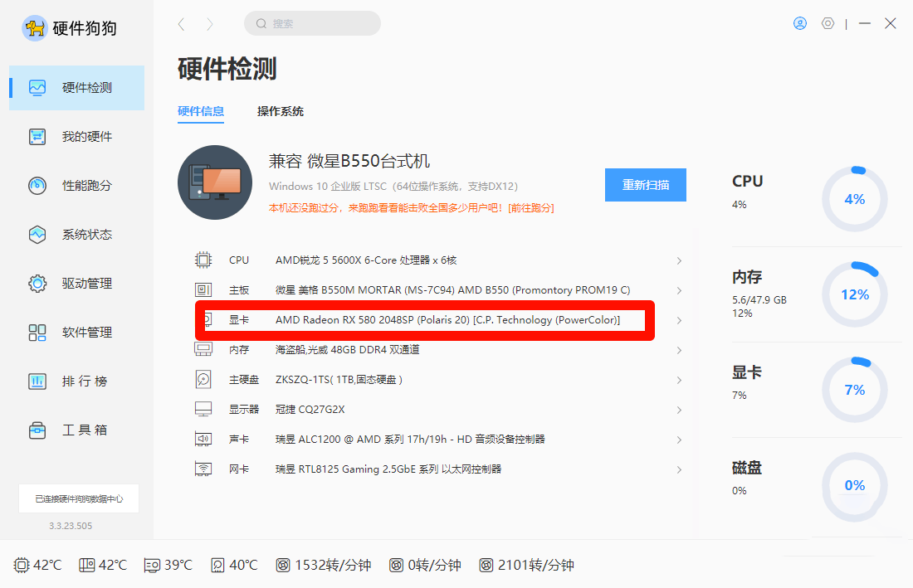Open 工具箱 from the sidebar

(77, 430)
